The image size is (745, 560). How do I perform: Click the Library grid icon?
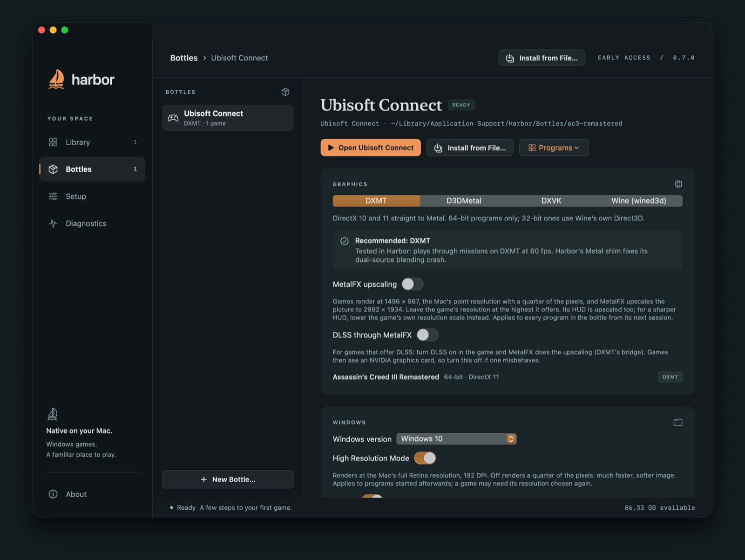(53, 142)
